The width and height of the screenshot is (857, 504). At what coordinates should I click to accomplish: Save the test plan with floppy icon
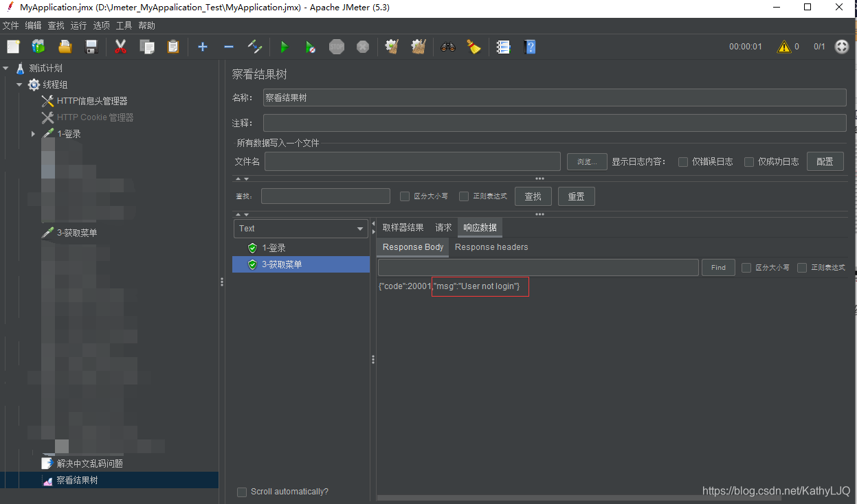pyautogui.click(x=91, y=47)
